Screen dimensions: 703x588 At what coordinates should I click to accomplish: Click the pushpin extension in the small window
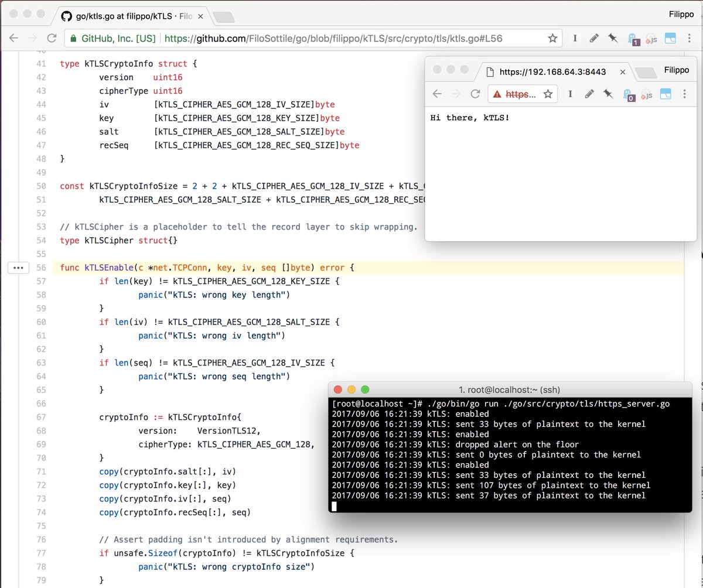(x=608, y=94)
